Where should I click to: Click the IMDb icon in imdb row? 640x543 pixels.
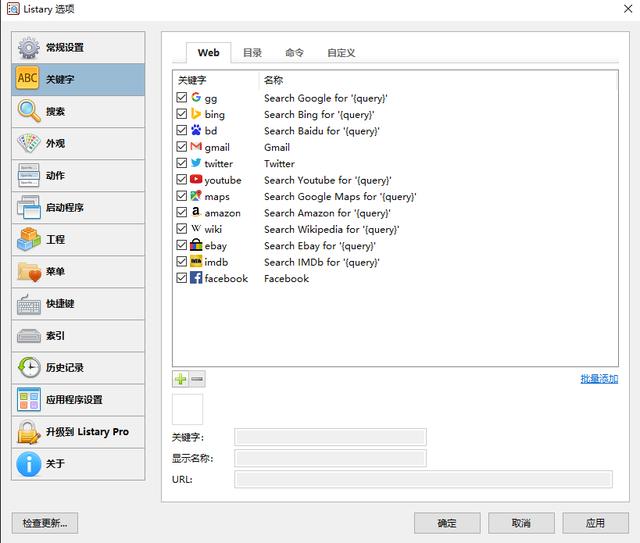tap(196, 261)
